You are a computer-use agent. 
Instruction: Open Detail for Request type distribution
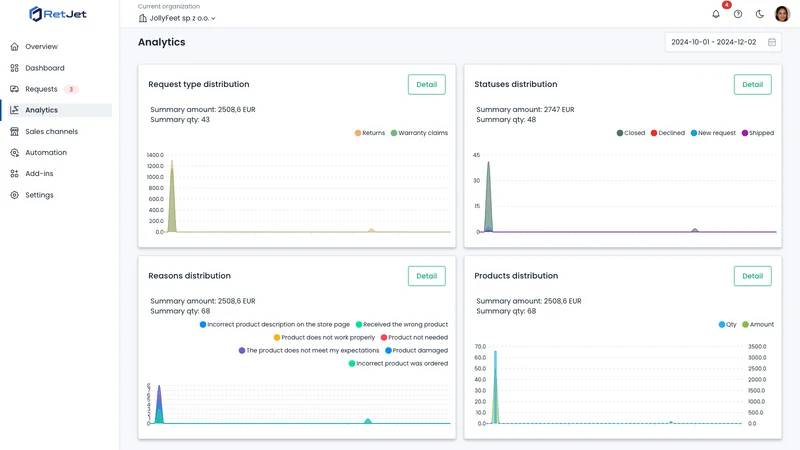pyautogui.click(x=427, y=85)
